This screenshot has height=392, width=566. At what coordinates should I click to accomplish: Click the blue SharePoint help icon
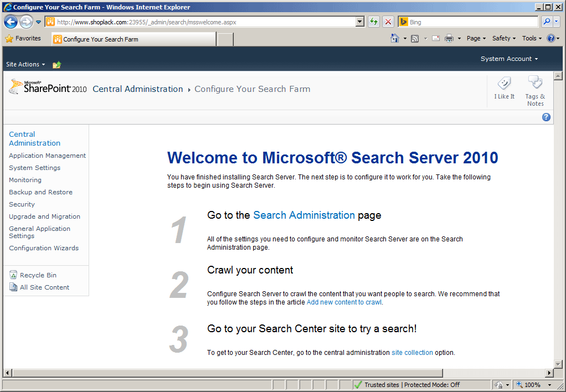click(546, 117)
